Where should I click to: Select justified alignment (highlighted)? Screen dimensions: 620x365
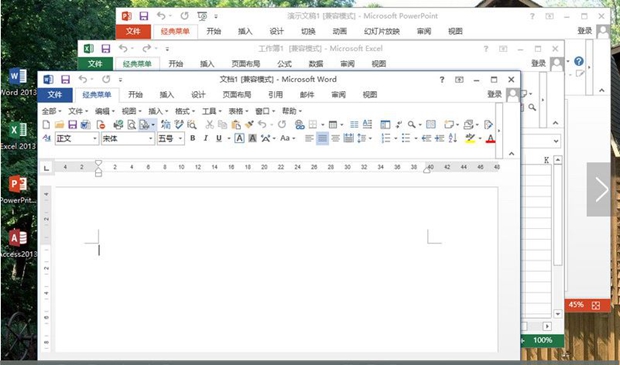322,138
